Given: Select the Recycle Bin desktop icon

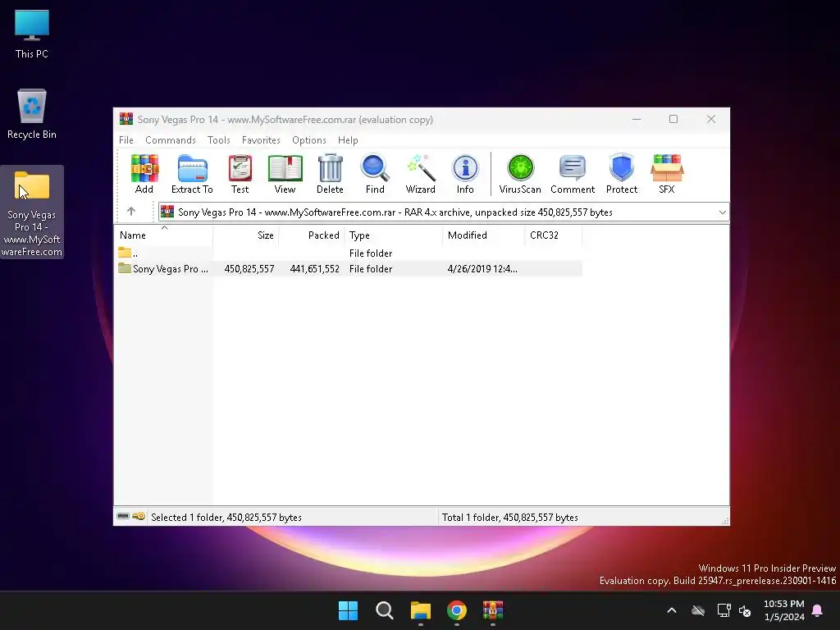Looking at the screenshot, I should (32, 114).
